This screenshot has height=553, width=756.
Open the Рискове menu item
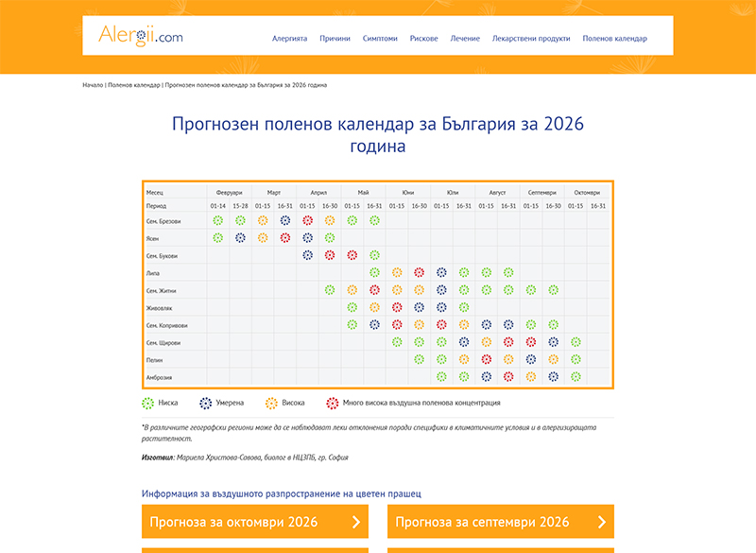tap(423, 39)
